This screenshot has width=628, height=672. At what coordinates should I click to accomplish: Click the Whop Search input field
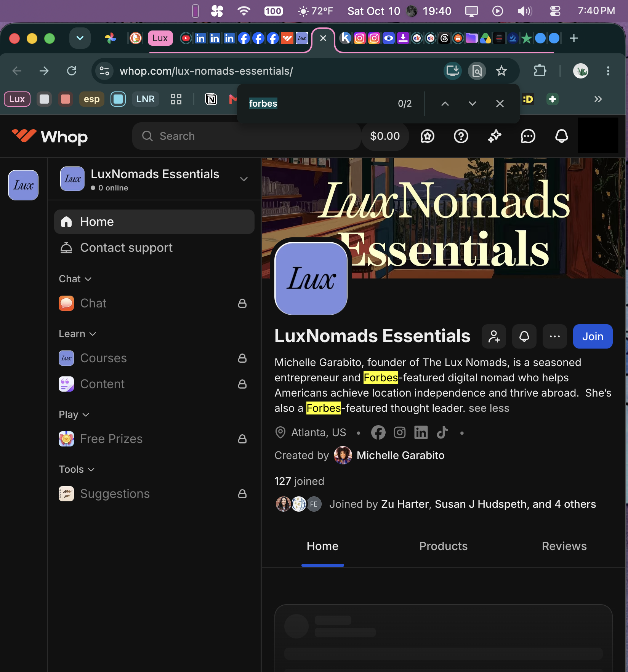[246, 136]
